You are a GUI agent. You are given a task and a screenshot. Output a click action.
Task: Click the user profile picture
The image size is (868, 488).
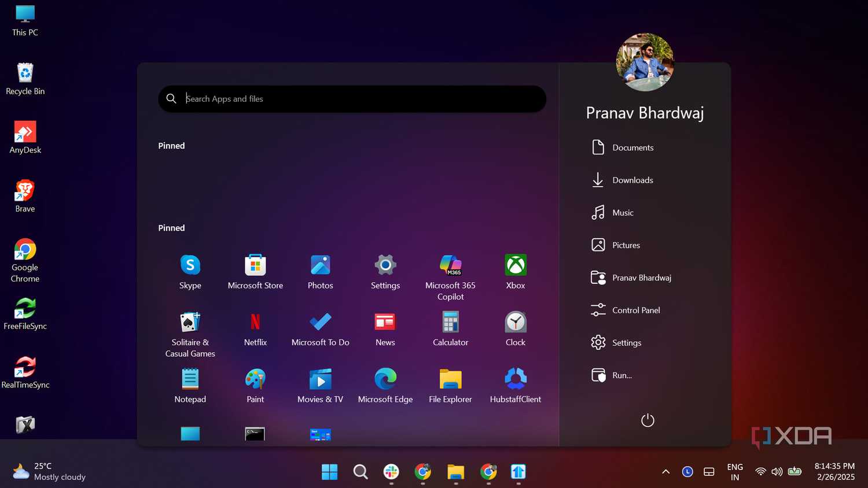click(645, 62)
